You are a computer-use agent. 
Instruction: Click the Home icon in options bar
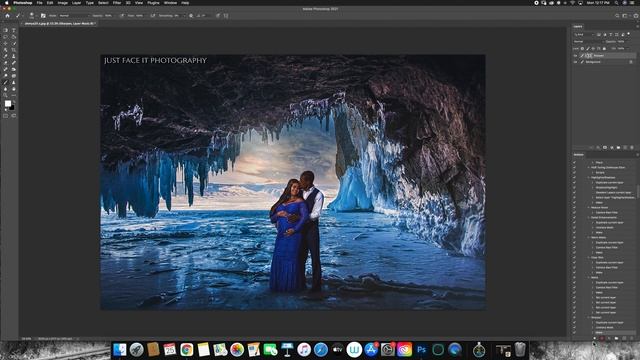pyautogui.click(x=7, y=16)
